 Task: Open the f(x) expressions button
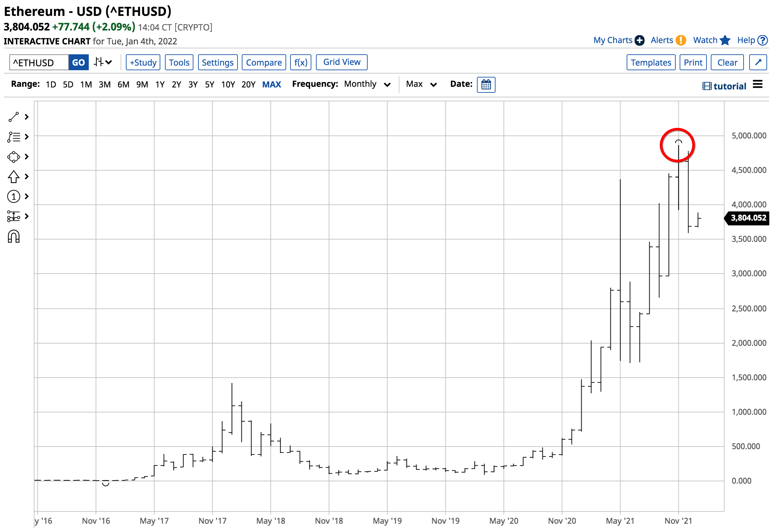(301, 63)
